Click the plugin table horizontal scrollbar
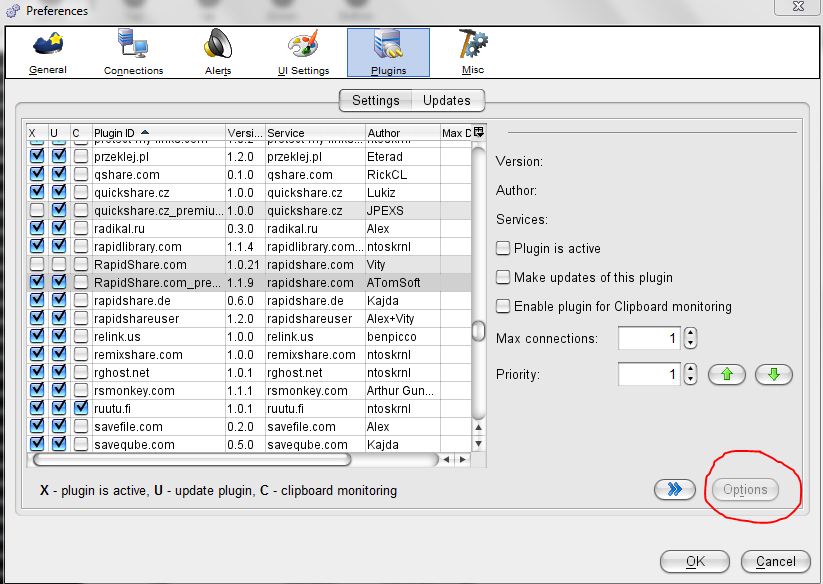 coord(192,460)
